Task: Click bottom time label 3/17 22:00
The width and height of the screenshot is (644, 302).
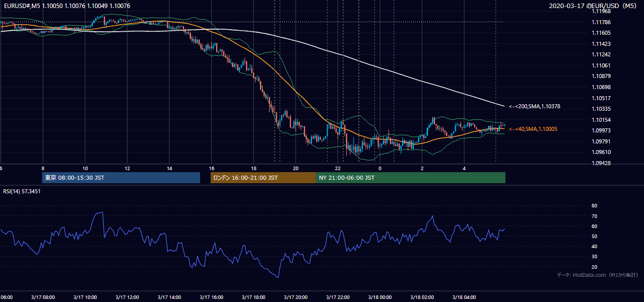Action: (338, 297)
